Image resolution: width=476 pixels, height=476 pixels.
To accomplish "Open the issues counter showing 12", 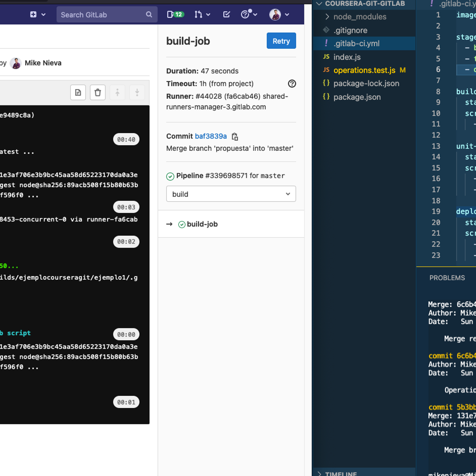I will point(175,15).
